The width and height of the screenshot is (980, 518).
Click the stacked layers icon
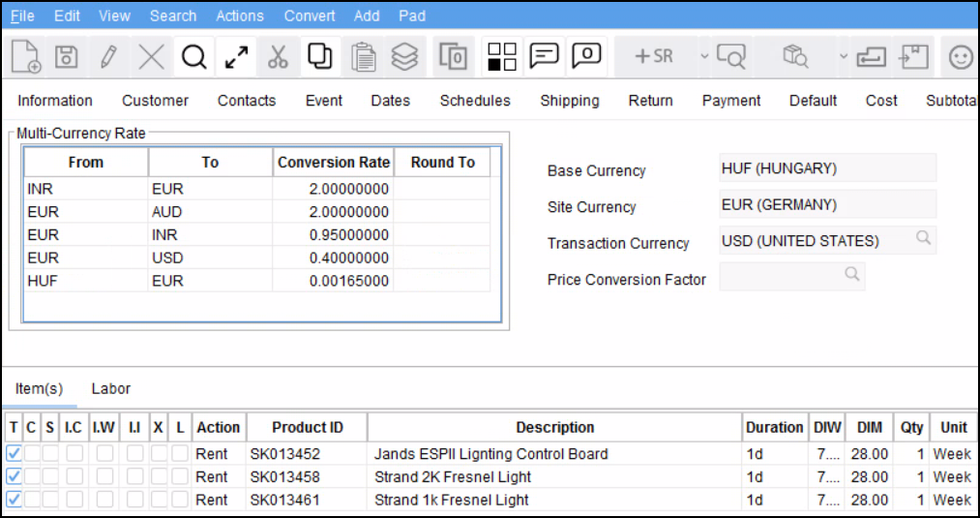pyautogui.click(x=404, y=57)
